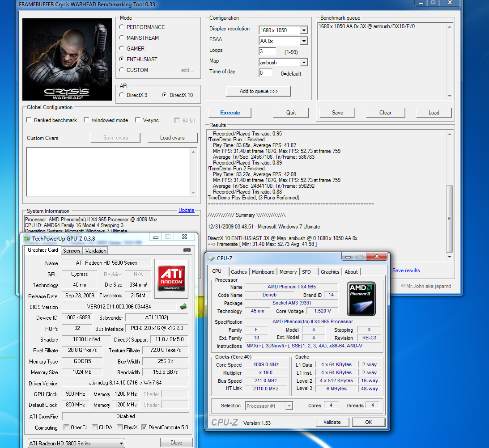The height and width of the screenshot is (448, 489).
Task: Open the Caches tab in CPU-Z
Action: (x=239, y=272)
